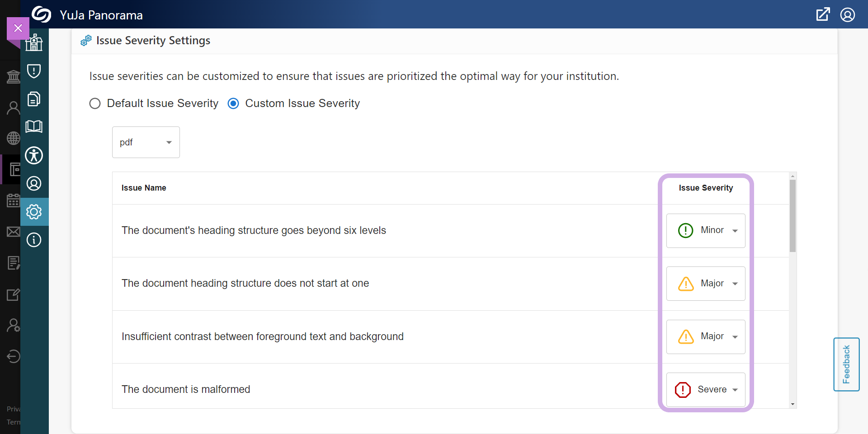
Task: Open the pdf file type dropdown
Action: pos(146,142)
